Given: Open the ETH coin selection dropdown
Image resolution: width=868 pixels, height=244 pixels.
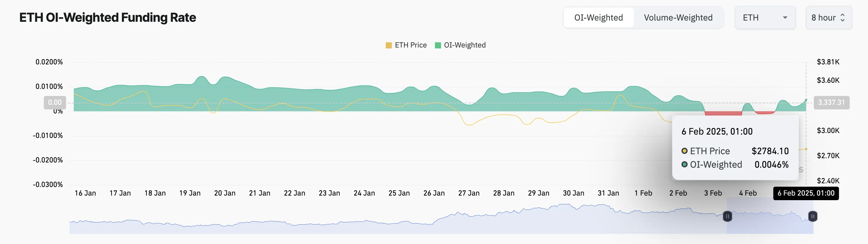Looking at the screenshot, I should [765, 17].
